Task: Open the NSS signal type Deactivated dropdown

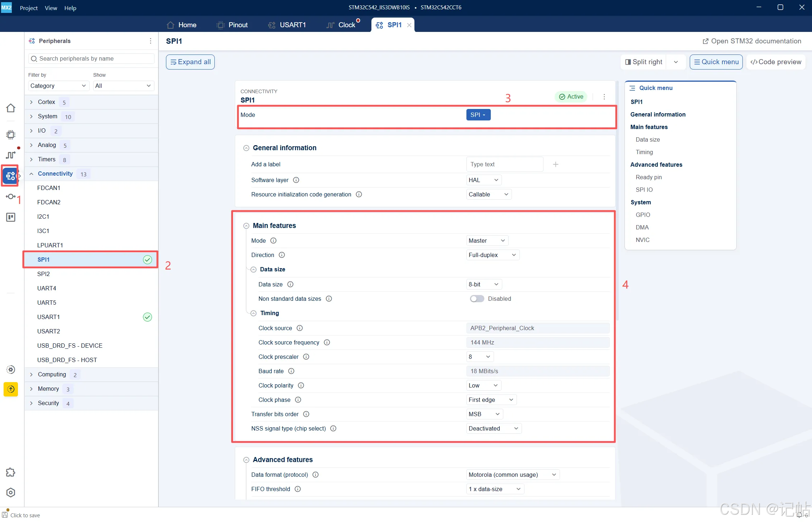Action: (494, 428)
